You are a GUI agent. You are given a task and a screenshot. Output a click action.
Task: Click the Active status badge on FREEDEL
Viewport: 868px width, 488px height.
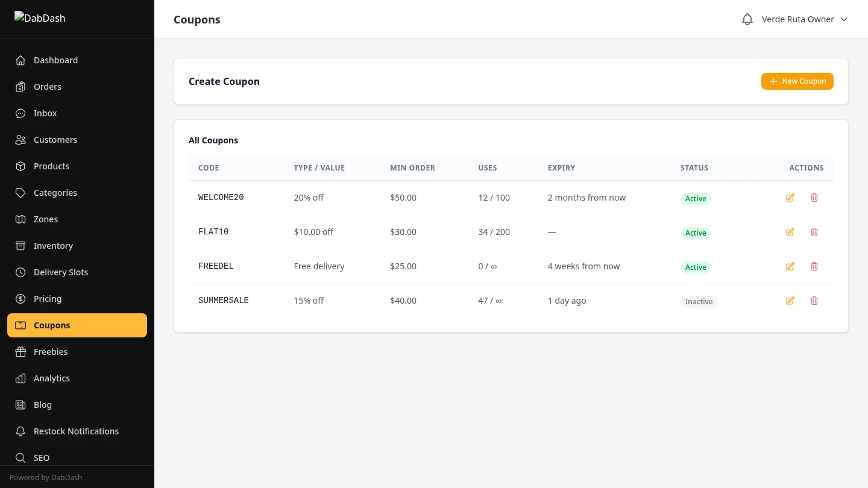[x=696, y=267]
